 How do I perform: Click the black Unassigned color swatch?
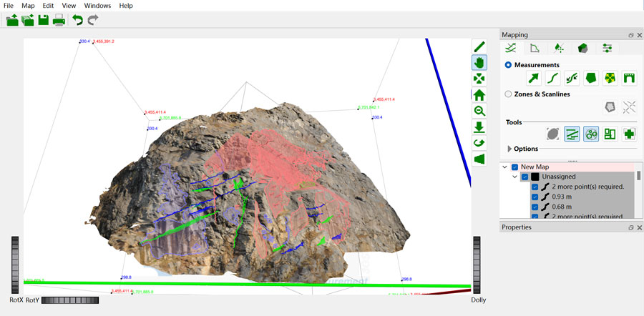535,177
